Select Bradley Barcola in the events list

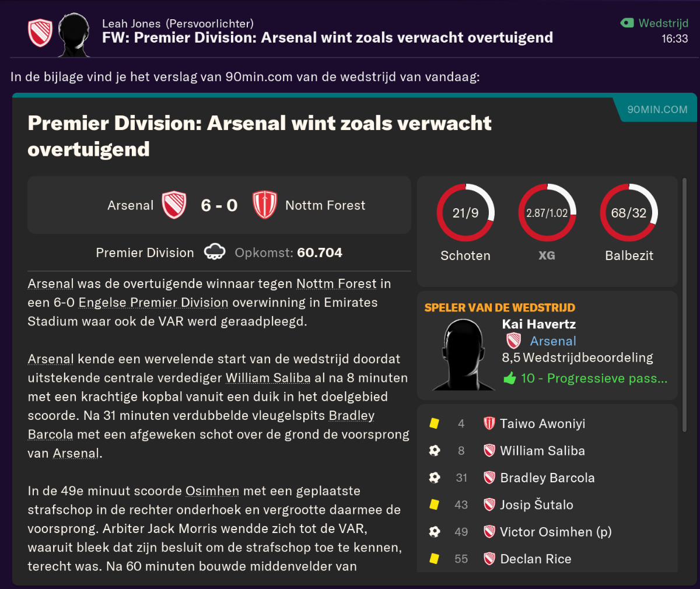pyautogui.click(x=547, y=478)
